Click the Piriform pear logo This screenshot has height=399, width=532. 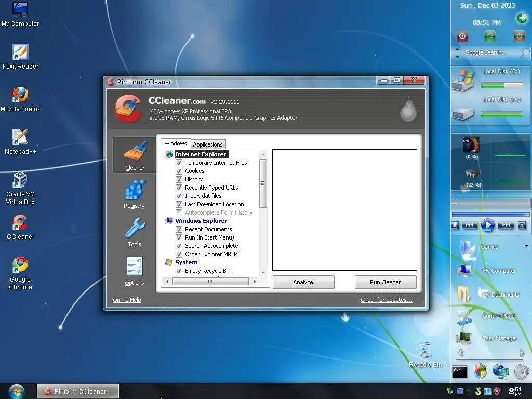click(408, 109)
